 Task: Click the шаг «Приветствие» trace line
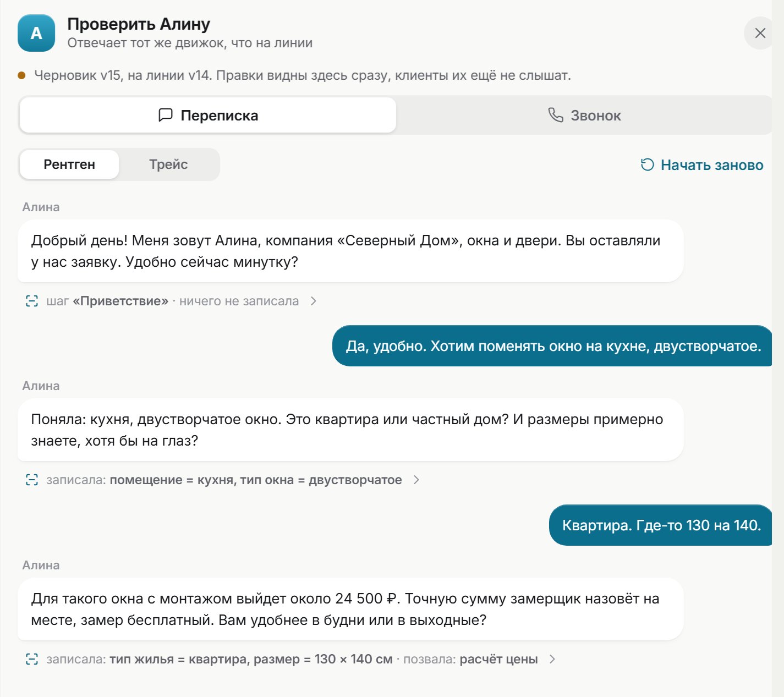click(173, 301)
